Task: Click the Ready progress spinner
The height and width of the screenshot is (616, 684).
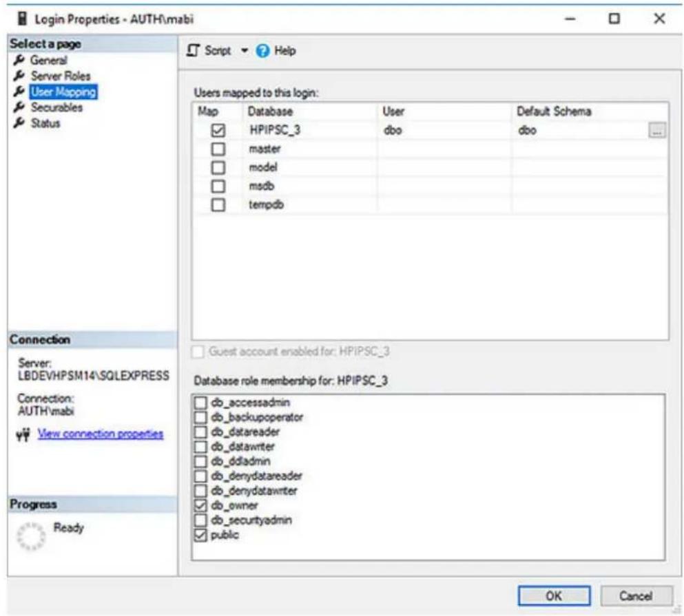Action: (31, 535)
